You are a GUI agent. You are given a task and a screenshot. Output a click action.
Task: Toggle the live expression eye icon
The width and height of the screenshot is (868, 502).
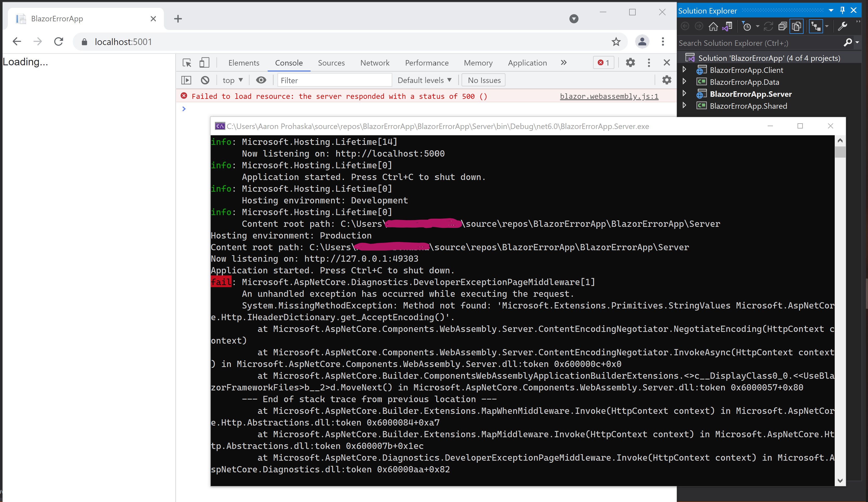[x=261, y=80]
